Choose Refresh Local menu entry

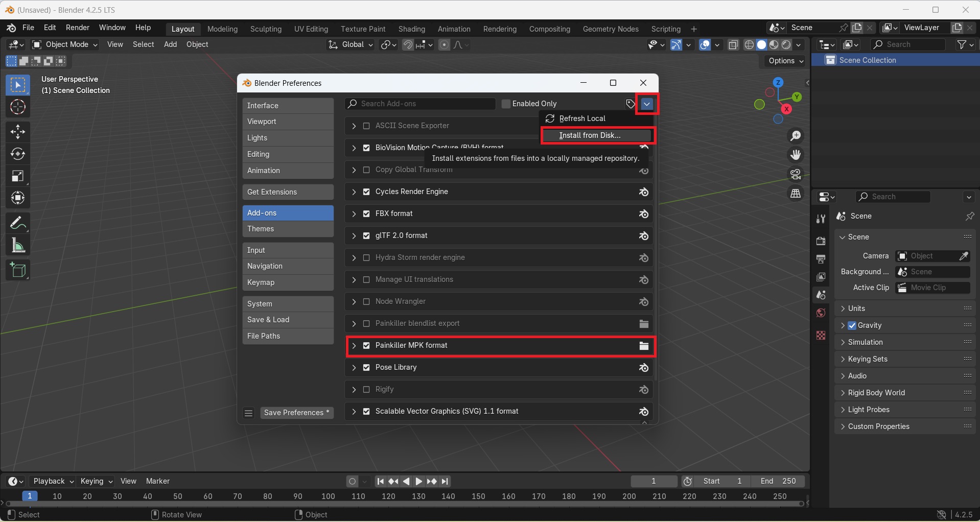(x=597, y=118)
